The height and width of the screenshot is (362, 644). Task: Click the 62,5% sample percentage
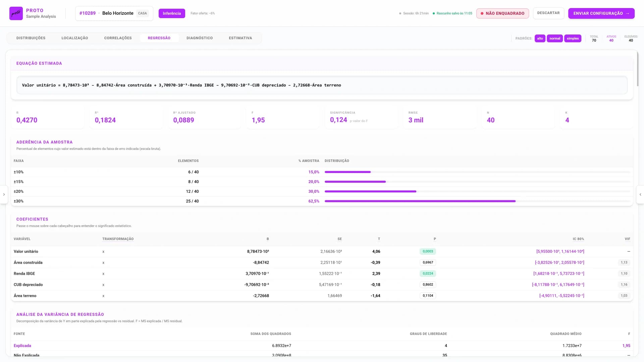tap(314, 201)
